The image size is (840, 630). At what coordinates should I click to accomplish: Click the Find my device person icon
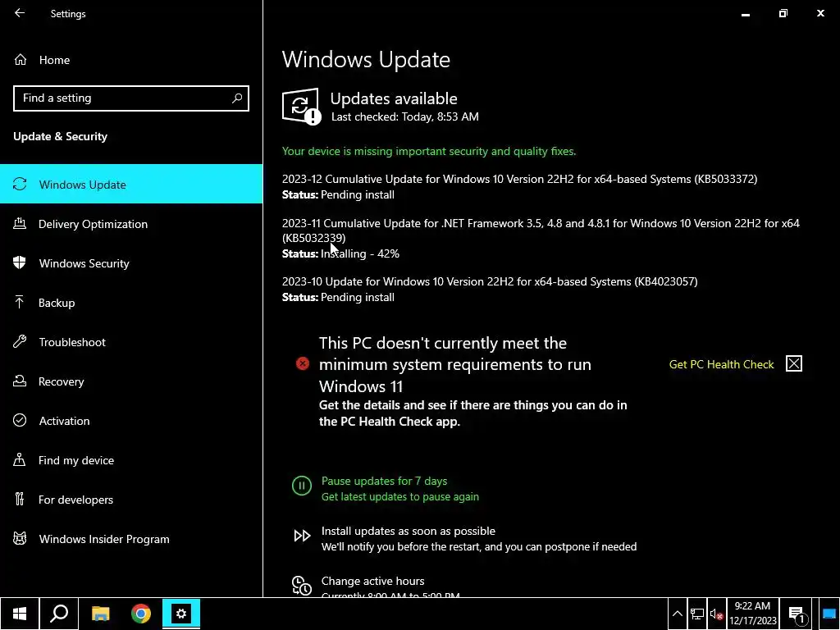tap(20, 459)
